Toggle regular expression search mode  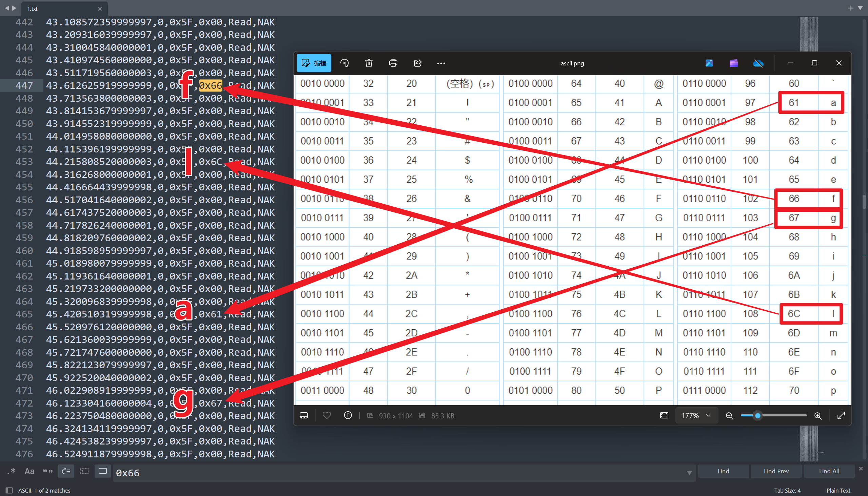coord(12,472)
